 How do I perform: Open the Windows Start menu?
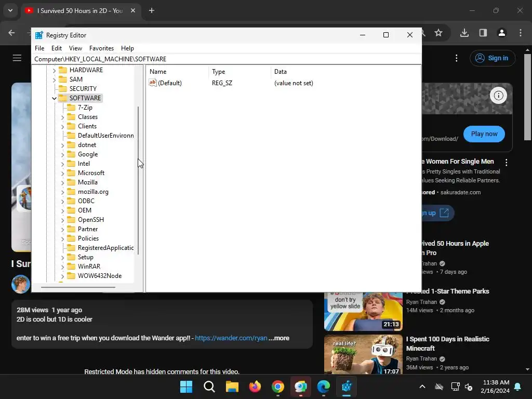tap(186, 387)
